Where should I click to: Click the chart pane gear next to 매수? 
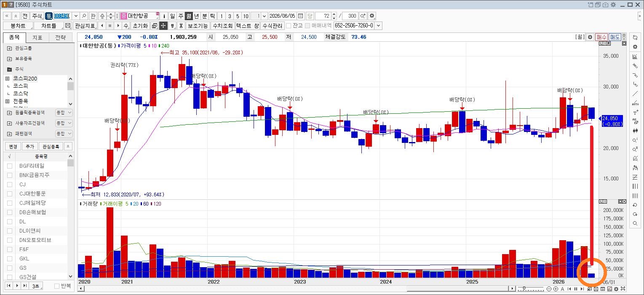tap(590, 37)
